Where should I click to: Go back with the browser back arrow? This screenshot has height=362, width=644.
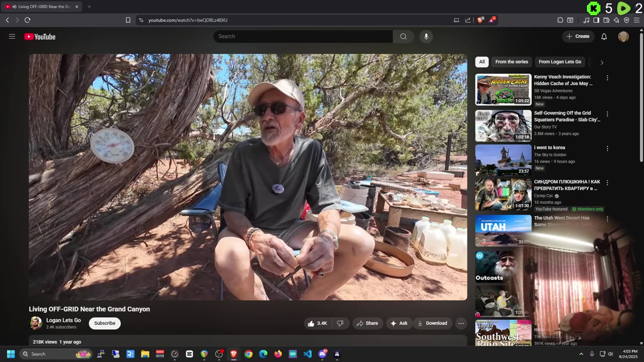7,20
